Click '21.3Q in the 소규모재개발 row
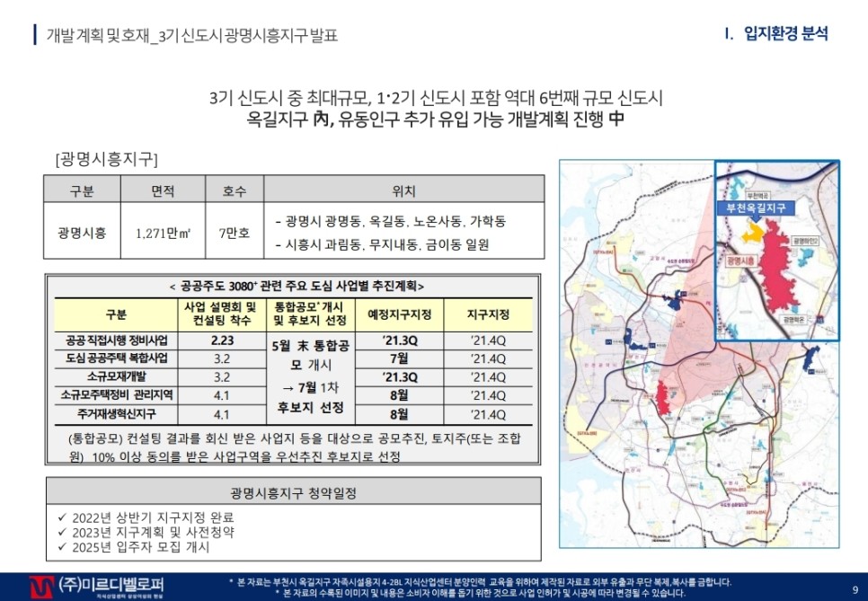This screenshot has width=868, height=601. coord(399,377)
